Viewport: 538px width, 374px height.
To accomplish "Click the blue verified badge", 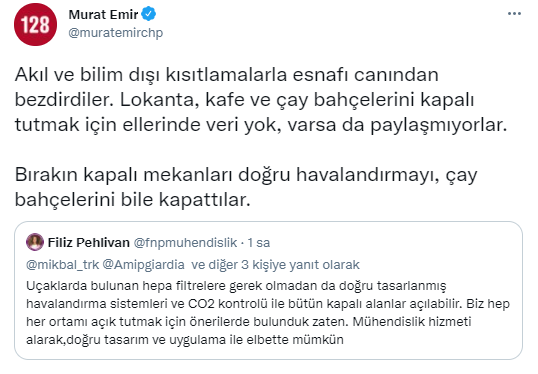I will 149,14.
